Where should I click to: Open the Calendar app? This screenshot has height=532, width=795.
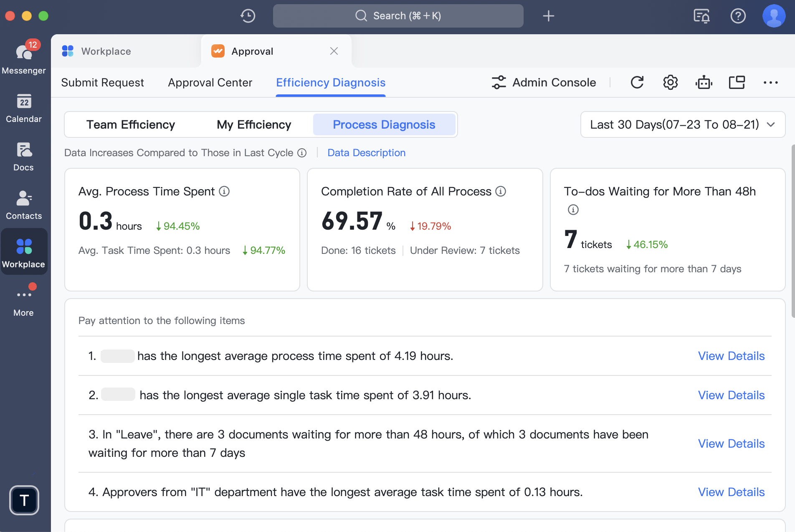(24, 108)
